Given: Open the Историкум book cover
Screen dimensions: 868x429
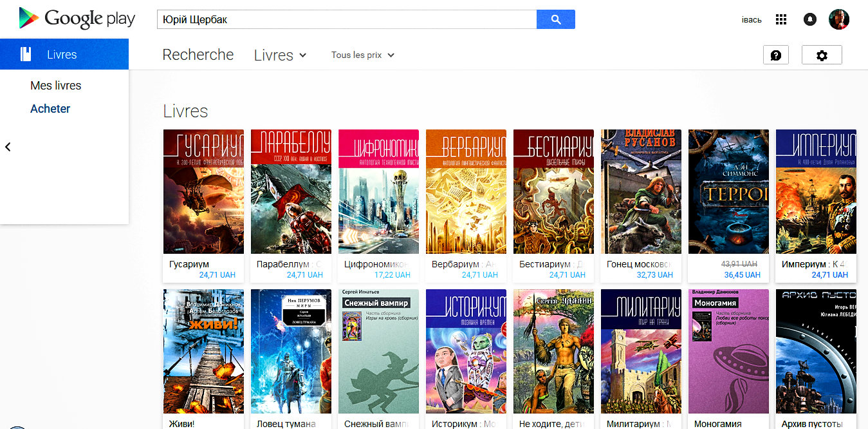Looking at the screenshot, I should click(x=466, y=351).
